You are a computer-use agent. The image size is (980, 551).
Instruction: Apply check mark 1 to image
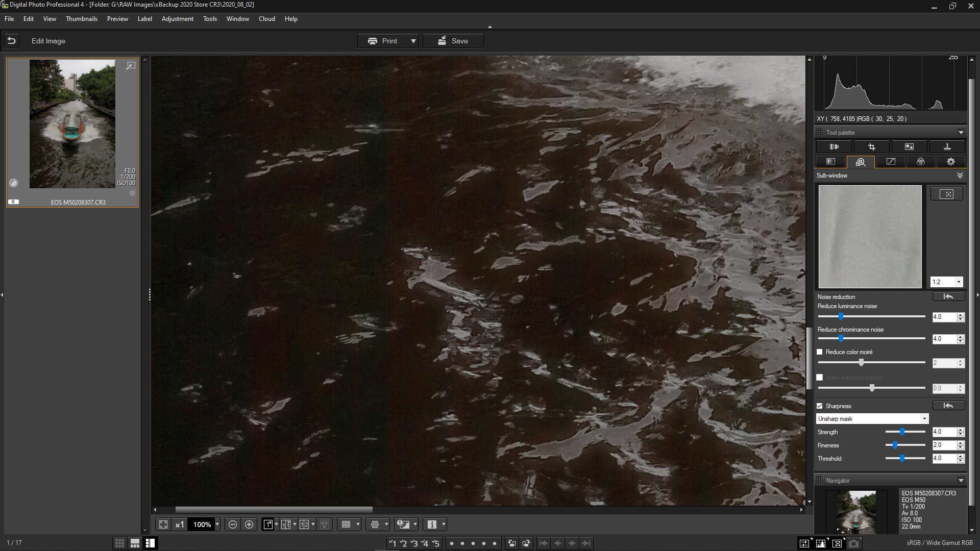point(392,543)
